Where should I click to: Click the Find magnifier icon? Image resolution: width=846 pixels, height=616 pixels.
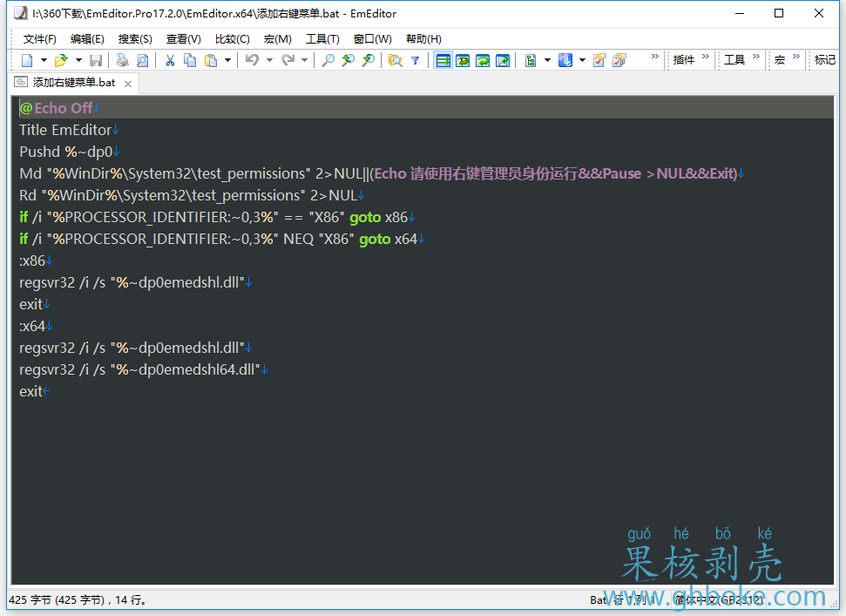328,60
